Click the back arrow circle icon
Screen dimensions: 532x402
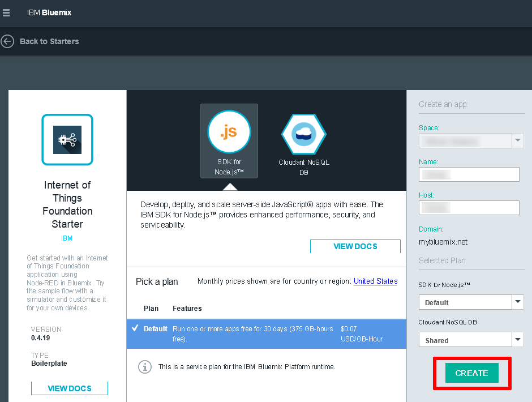point(7,41)
